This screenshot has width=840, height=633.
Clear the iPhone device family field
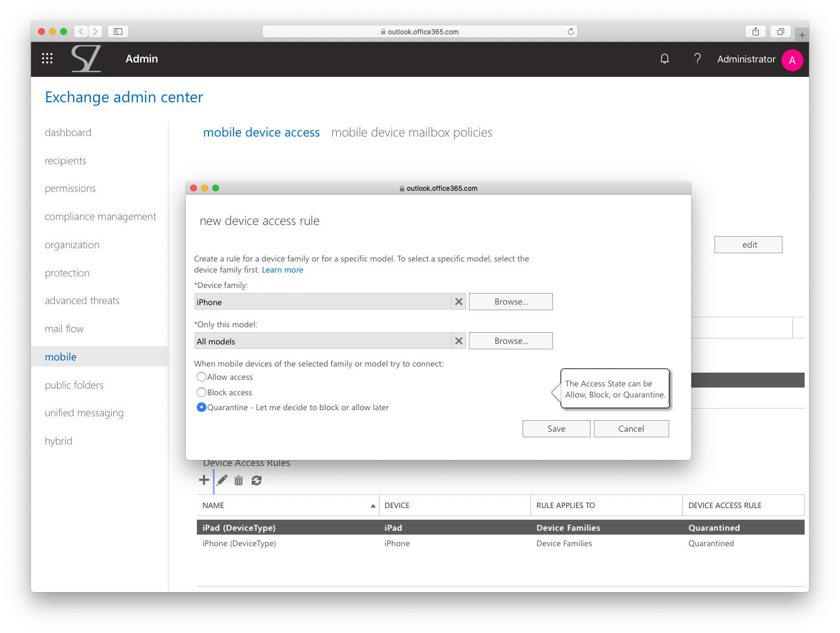click(x=458, y=302)
